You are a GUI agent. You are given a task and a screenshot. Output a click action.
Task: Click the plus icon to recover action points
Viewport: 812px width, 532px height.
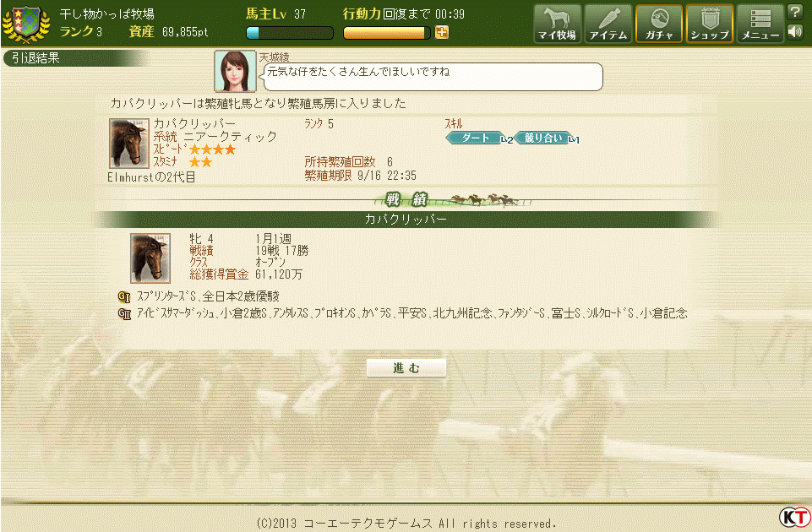coord(441,33)
